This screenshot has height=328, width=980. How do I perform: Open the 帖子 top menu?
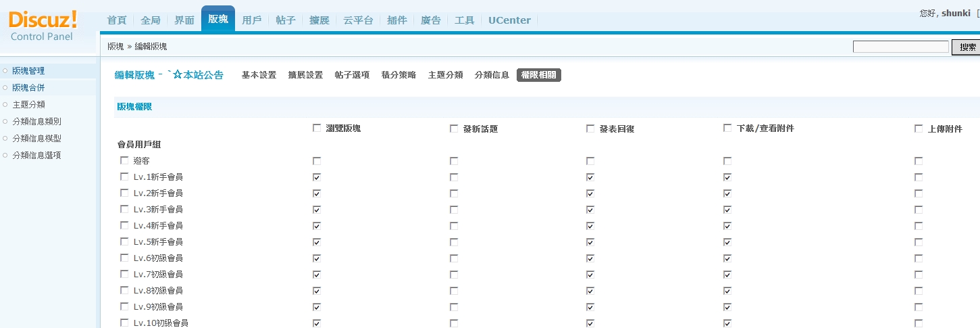click(x=286, y=20)
